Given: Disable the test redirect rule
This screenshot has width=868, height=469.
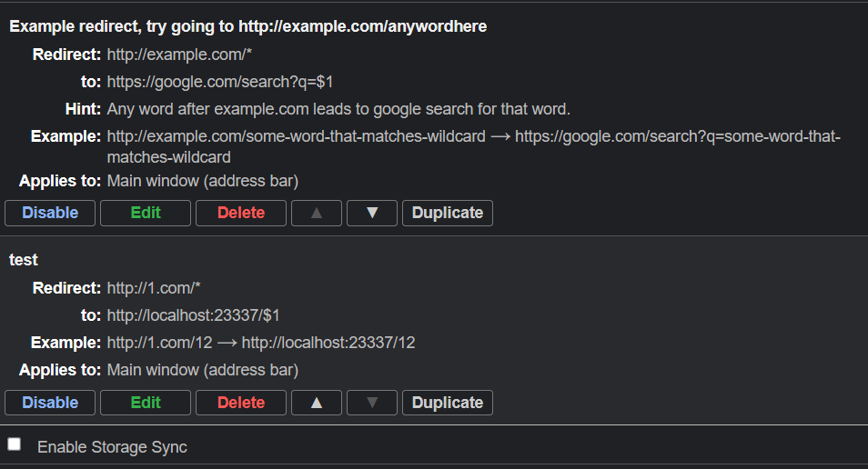Looking at the screenshot, I should (x=50, y=403).
